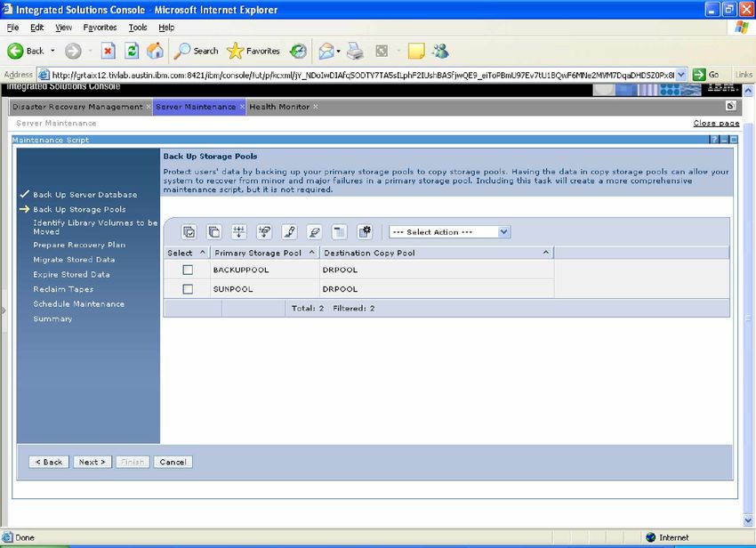Click Back Up Server Database step

[x=84, y=195]
